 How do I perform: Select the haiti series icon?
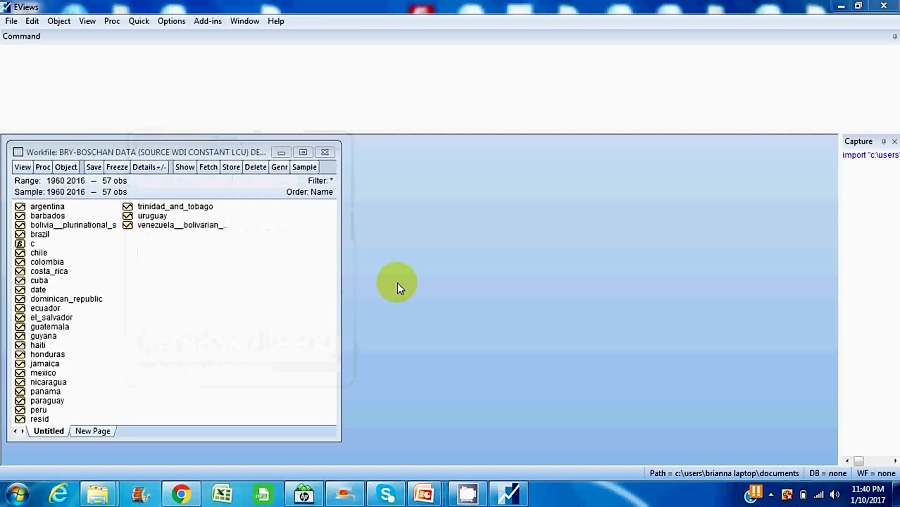pyautogui.click(x=20, y=345)
